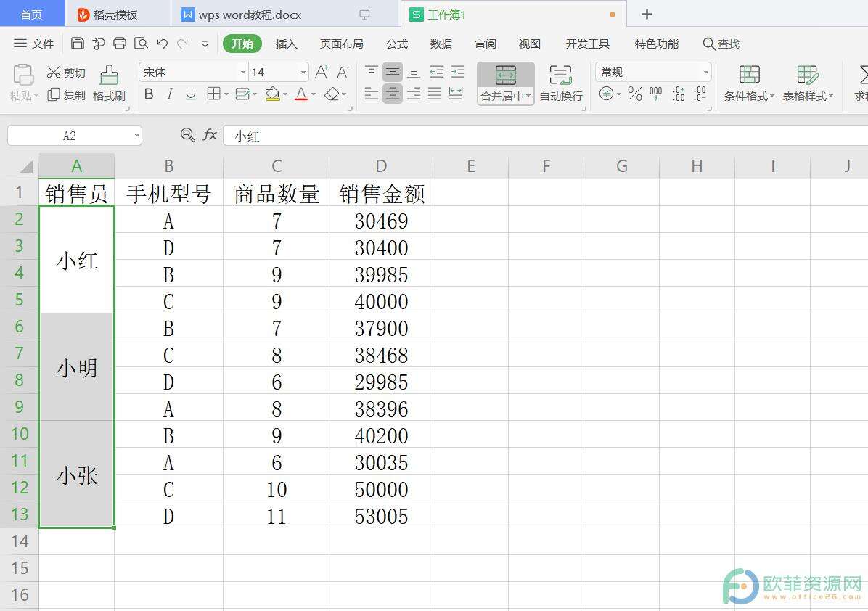Click the eraser clear-format icon
This screenshot has height=611, width=868.
(332, 94)
